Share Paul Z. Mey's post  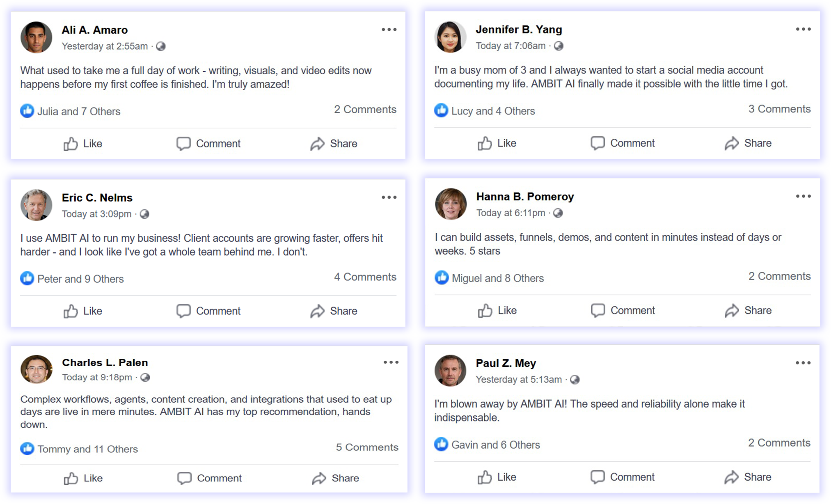[748, 477]
